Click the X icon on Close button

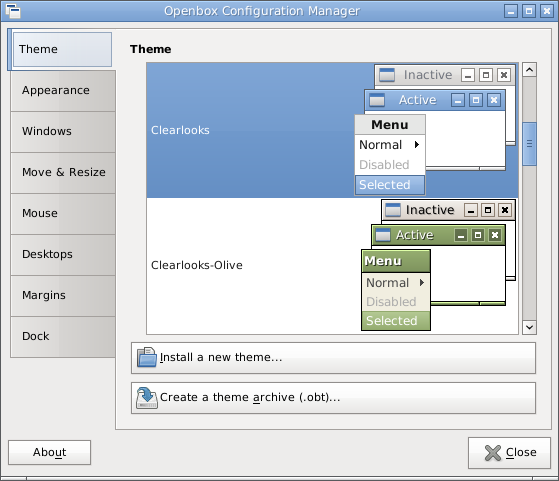(493, 453)
